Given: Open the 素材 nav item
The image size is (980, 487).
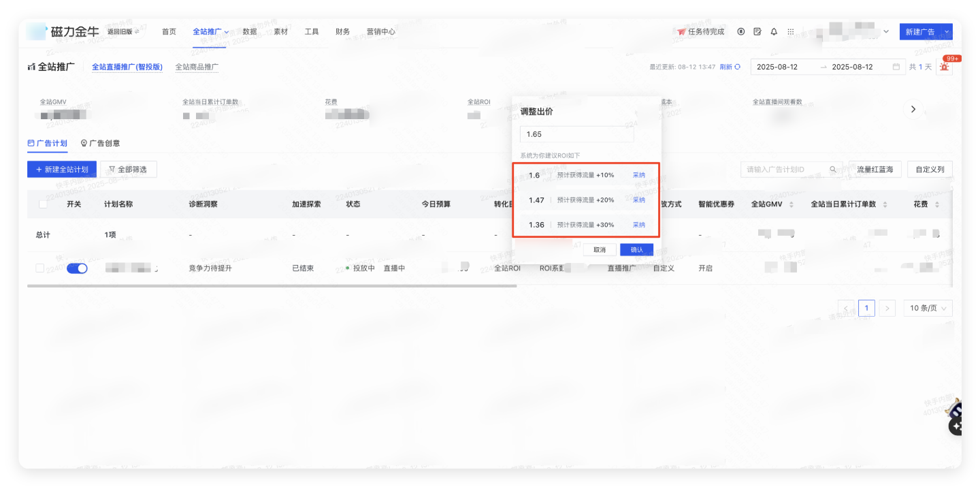Looking at the screenshot, I should pyautogui.click(x=280, y=32).
